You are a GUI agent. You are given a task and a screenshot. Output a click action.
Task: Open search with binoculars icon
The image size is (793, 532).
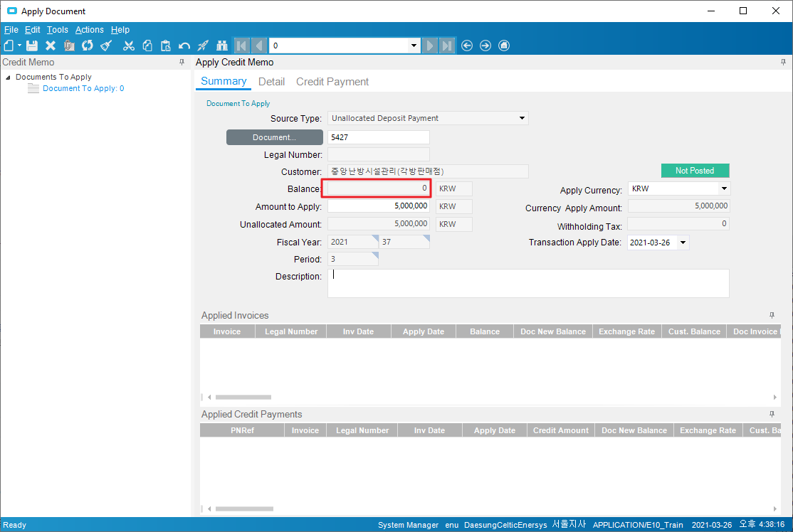pos(221,46)
